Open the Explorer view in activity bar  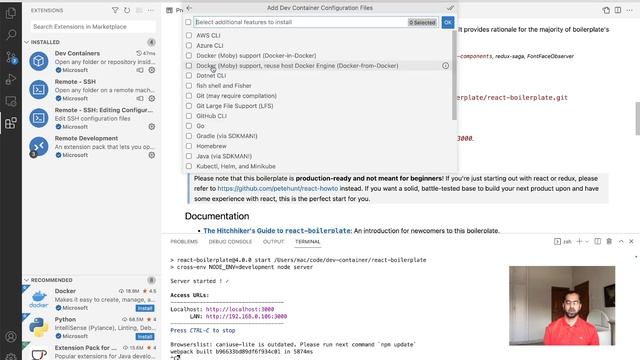pos(11,13)
